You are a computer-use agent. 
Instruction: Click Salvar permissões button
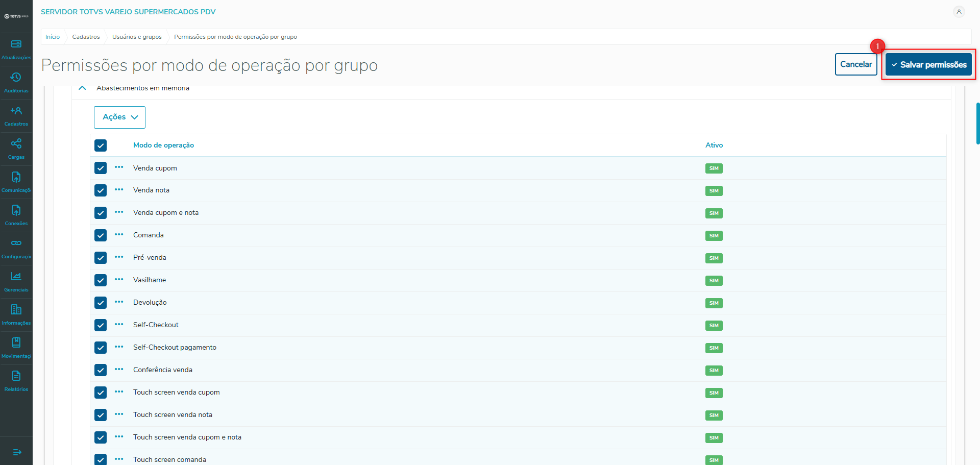tap(928, 64)
